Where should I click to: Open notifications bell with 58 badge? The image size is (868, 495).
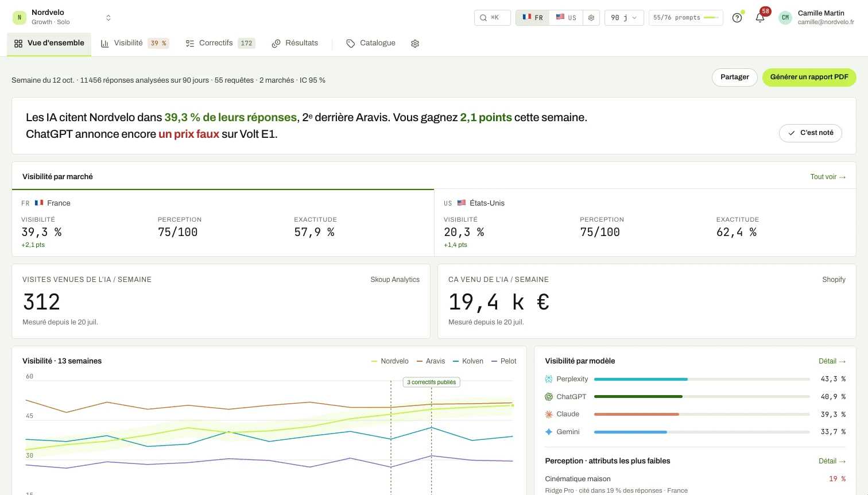pyautogui.click(x=760, y=18)
